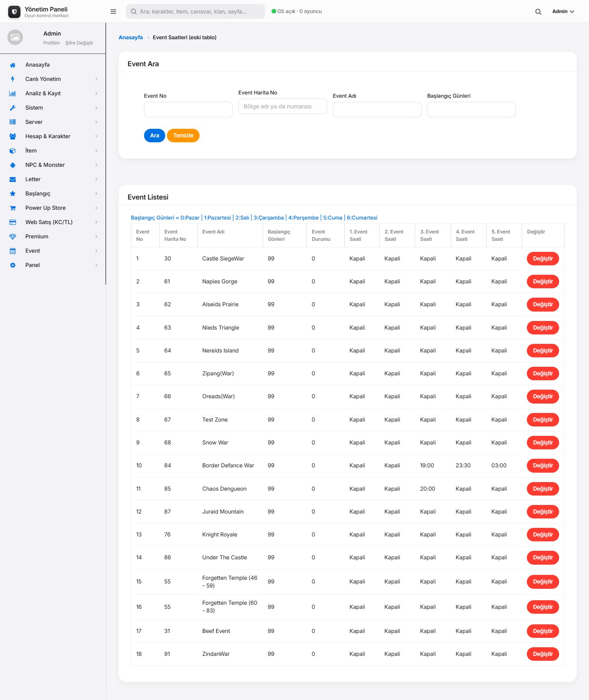Image resolution: width=589 pixels, height=700 pixels.
Task: Click the Panel gear icon
Action: click(x=13, y=265)
